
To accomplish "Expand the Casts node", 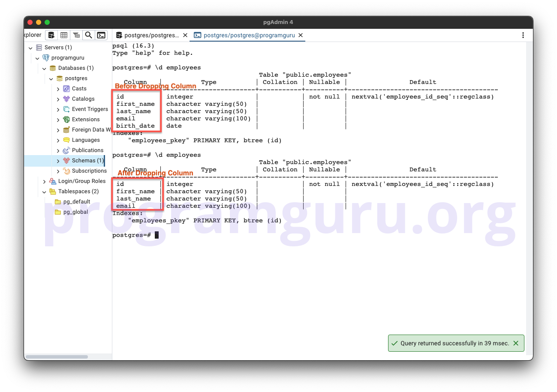I will pyautogui.click(x=58, y=89).
